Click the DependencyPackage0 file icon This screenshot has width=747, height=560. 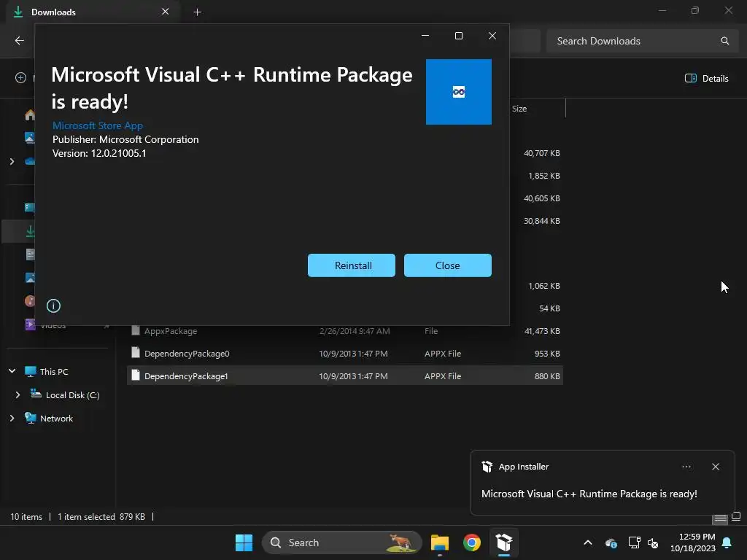136,353
